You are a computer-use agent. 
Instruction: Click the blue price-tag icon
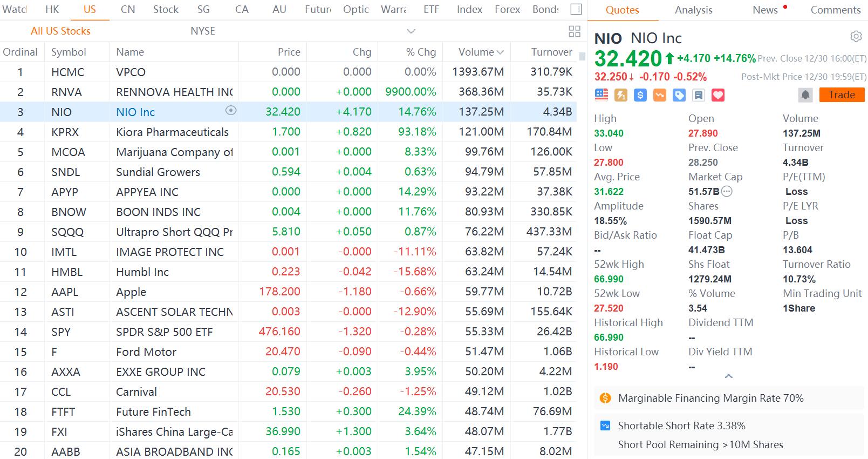click(679, 95)
